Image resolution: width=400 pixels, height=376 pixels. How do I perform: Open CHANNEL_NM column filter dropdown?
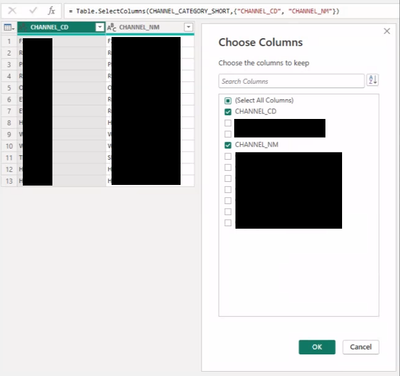(189, 27)
